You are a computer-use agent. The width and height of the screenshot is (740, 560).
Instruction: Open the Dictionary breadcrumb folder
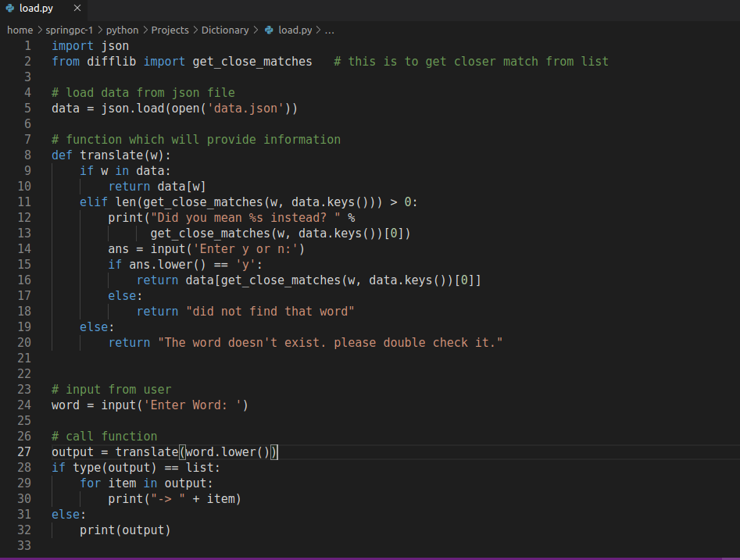(225, 30)
